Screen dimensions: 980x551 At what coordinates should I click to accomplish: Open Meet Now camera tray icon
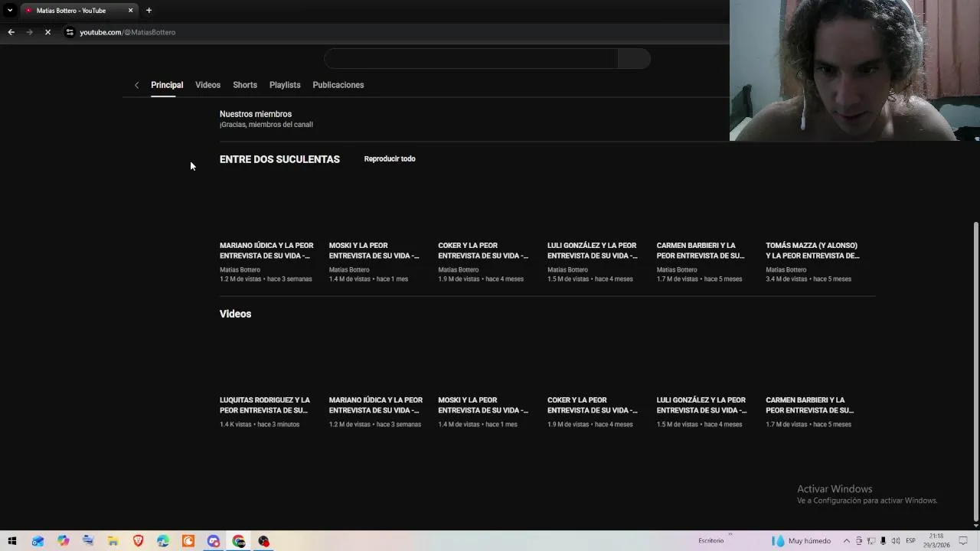pyautogui.click(x=859, y=541)
